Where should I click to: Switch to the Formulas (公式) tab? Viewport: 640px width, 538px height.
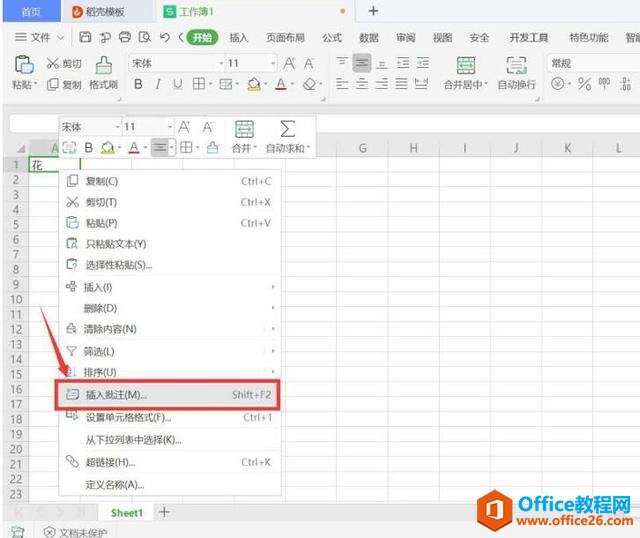pos(332,38)
